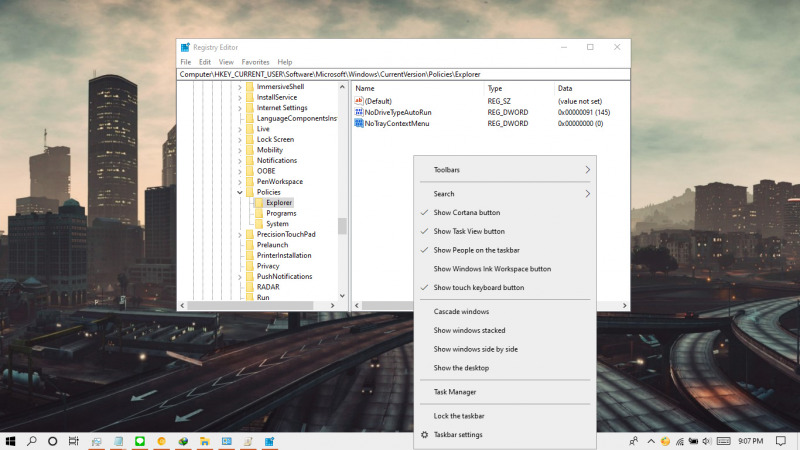Open the green LINE chat taskbar icon
800x450 pixels.
coord(140,441)
